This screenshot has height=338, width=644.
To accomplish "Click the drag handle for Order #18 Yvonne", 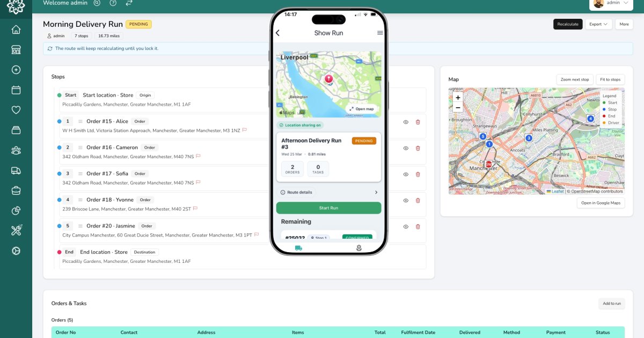I will 80,200.
